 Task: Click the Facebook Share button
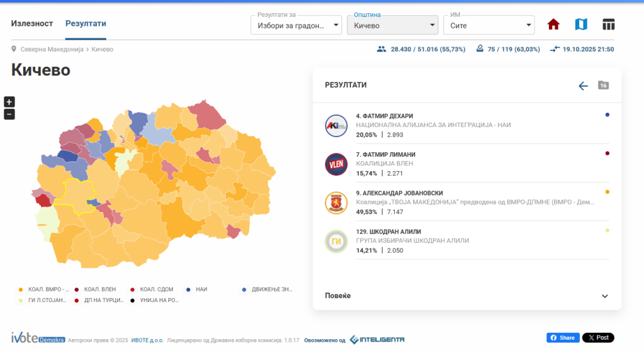tap(563, 338)
